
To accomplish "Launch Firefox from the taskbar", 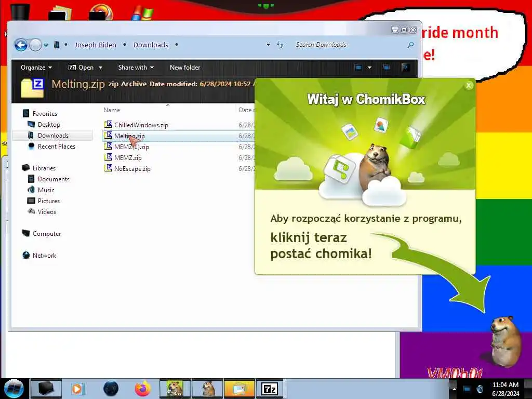I will point(143,389).
